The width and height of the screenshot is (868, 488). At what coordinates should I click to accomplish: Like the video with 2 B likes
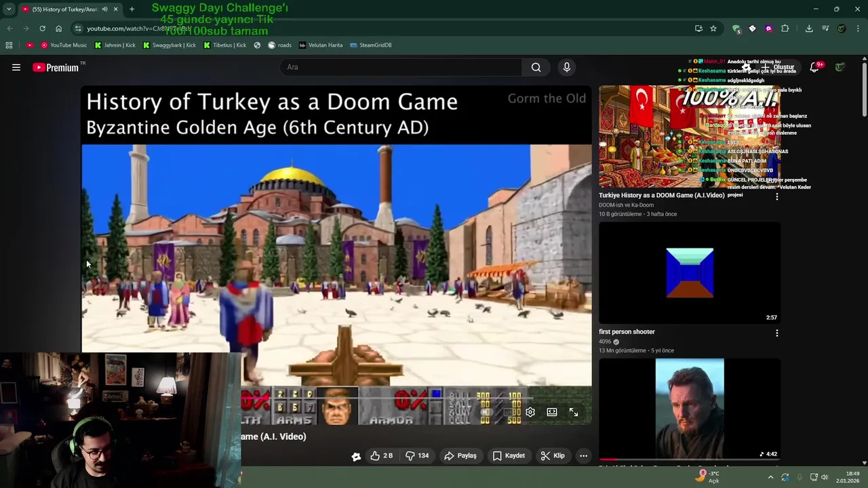click(381, 455)
